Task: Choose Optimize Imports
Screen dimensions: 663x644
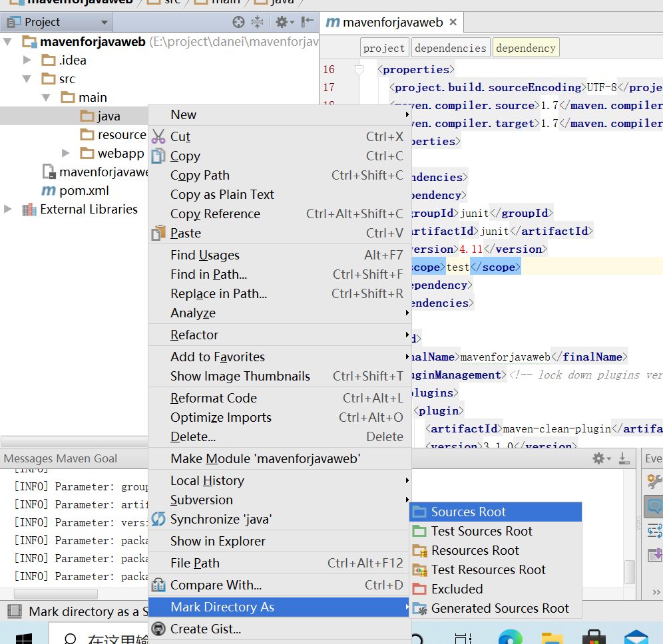Action: [x=280, y=417]
